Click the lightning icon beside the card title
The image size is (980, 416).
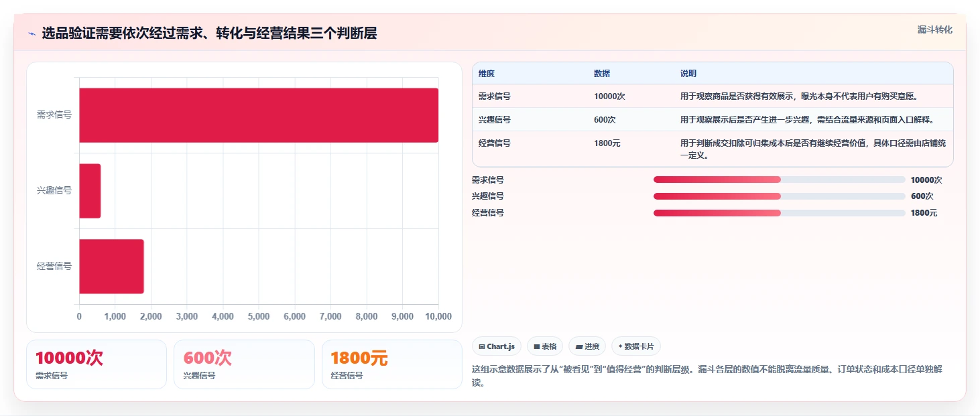(32, 33)
